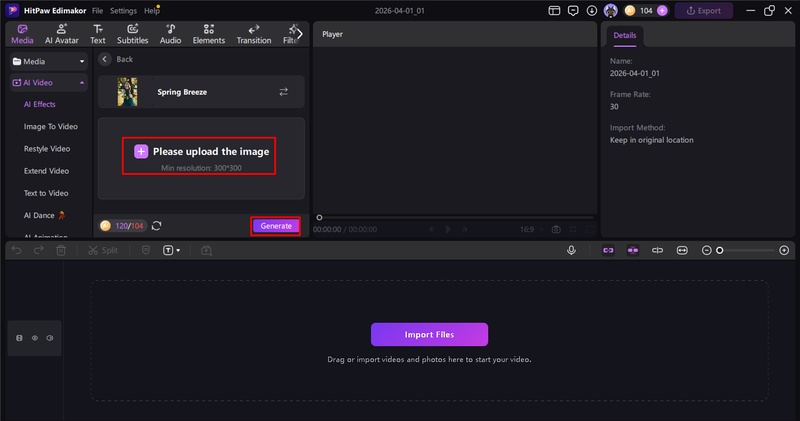
Task: Open the Subtitles tab
Action: (133, 34)
